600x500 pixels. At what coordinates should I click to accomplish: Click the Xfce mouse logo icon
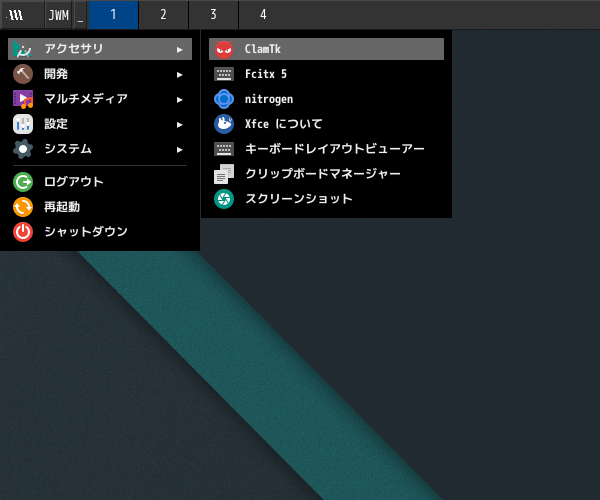click(x=224, y=124)
